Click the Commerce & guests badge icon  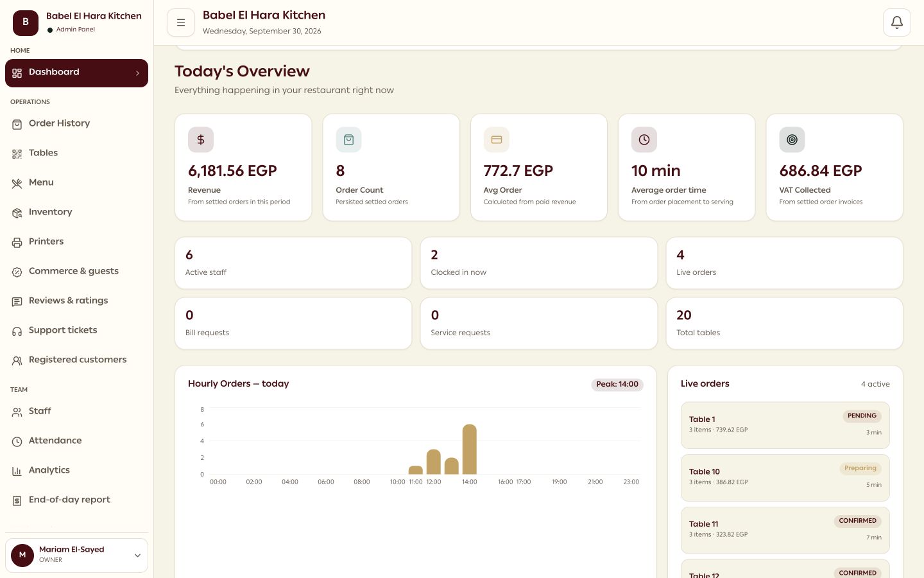pos(17,272)
